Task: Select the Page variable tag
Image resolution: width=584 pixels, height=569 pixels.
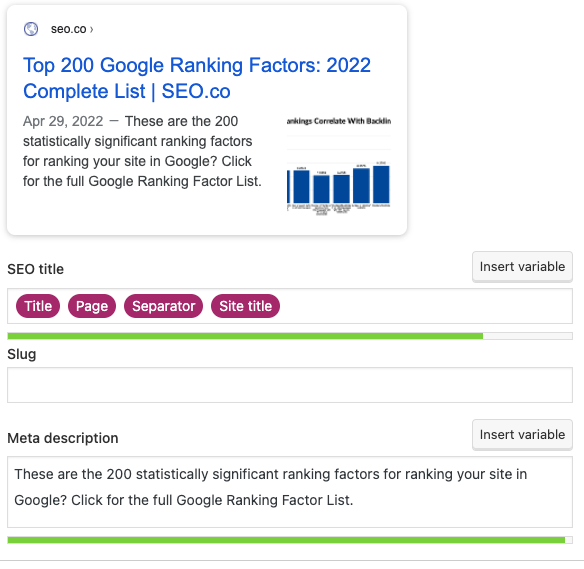Action: [x=92, y=306]
